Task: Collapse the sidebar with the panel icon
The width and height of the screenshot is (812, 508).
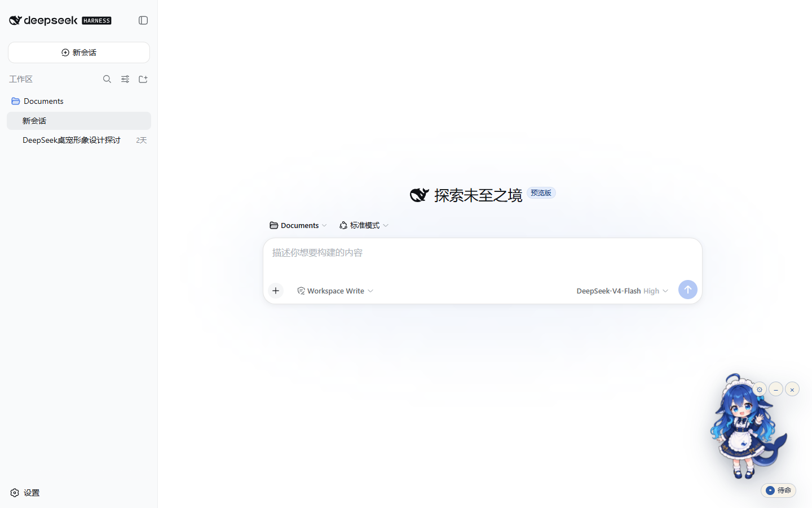Action: (x=143, y=20)
